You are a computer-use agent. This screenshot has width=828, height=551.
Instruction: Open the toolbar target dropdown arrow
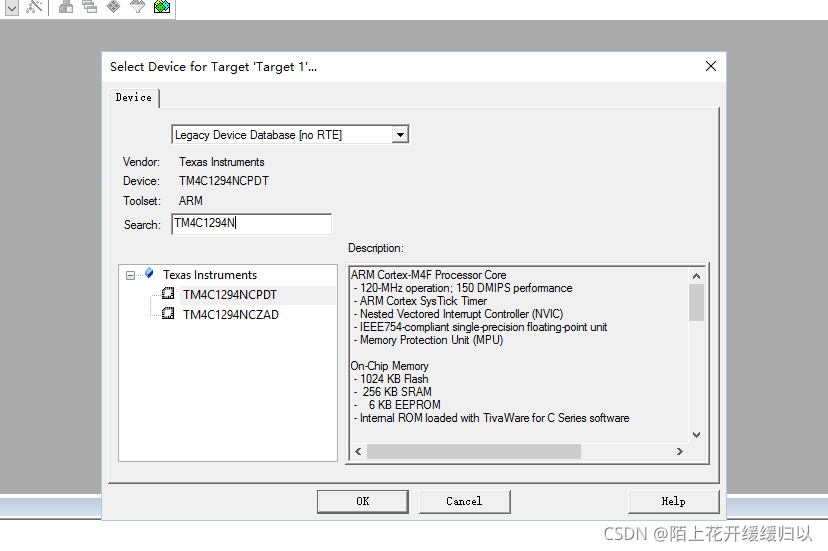click(12, 7)
